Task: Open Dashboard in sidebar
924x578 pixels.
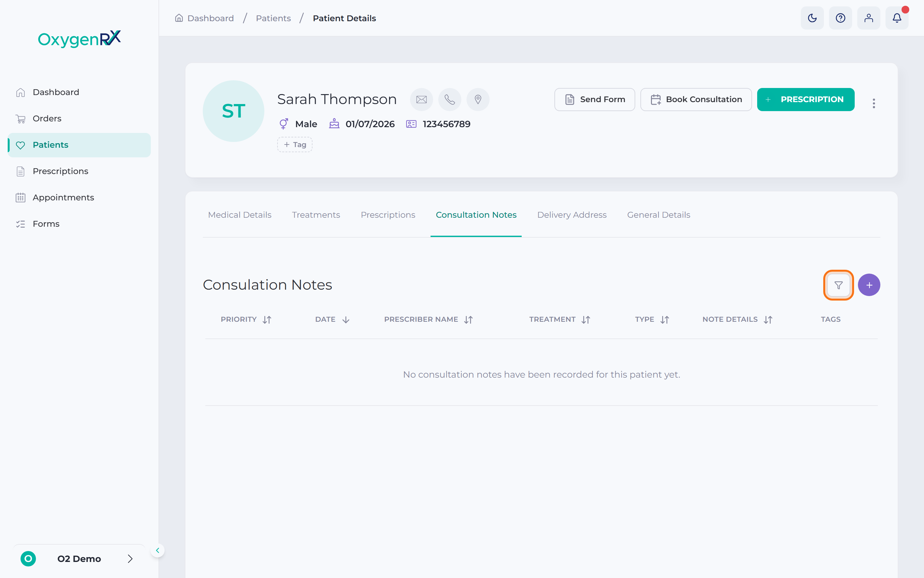Action: coord(79,92)
